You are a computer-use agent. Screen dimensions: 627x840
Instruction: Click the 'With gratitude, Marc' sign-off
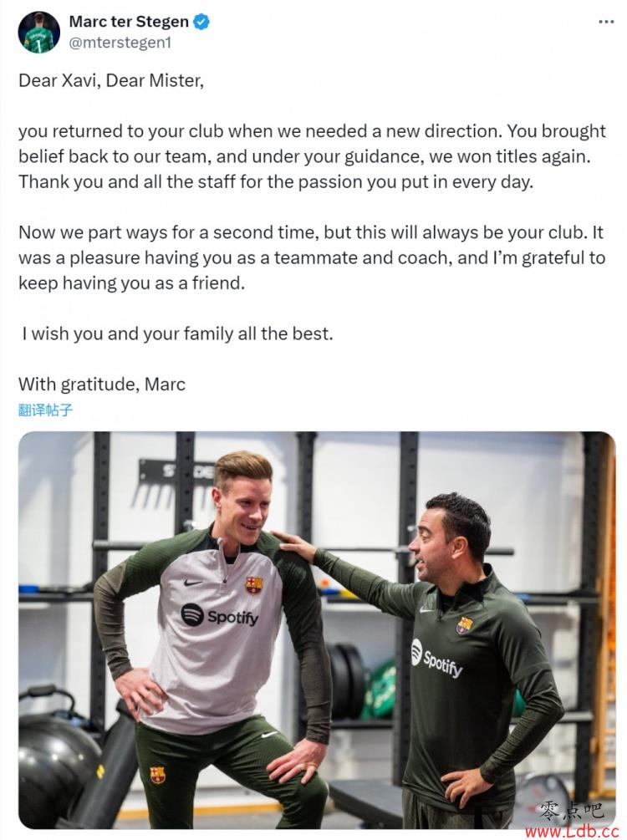tap(102, 384)
